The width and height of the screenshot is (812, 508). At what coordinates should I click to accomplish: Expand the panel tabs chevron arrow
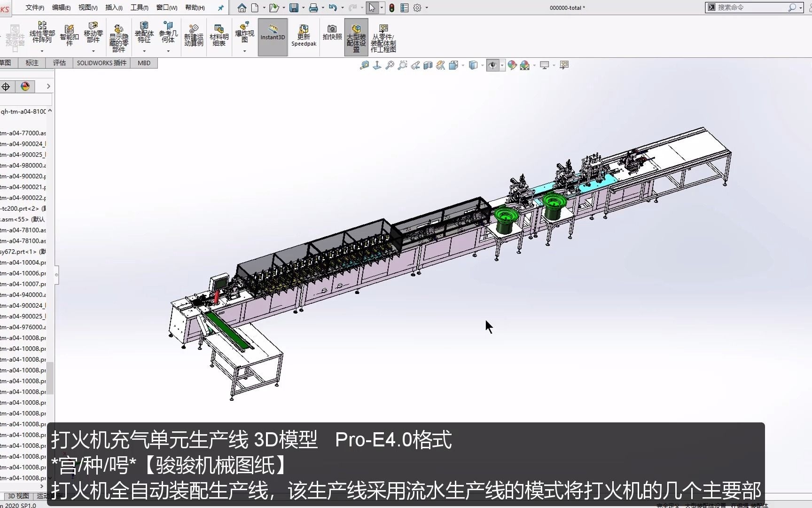(48, 87)
